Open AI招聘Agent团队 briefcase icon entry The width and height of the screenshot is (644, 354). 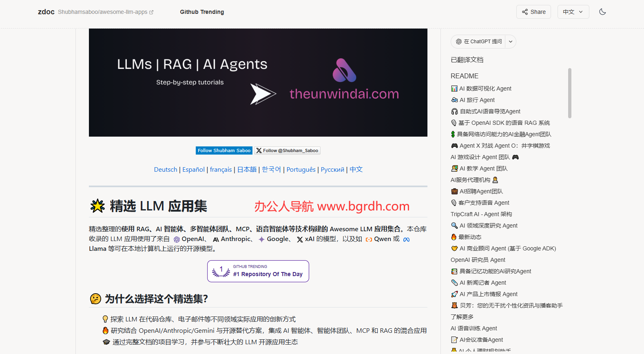click(477, 191)
